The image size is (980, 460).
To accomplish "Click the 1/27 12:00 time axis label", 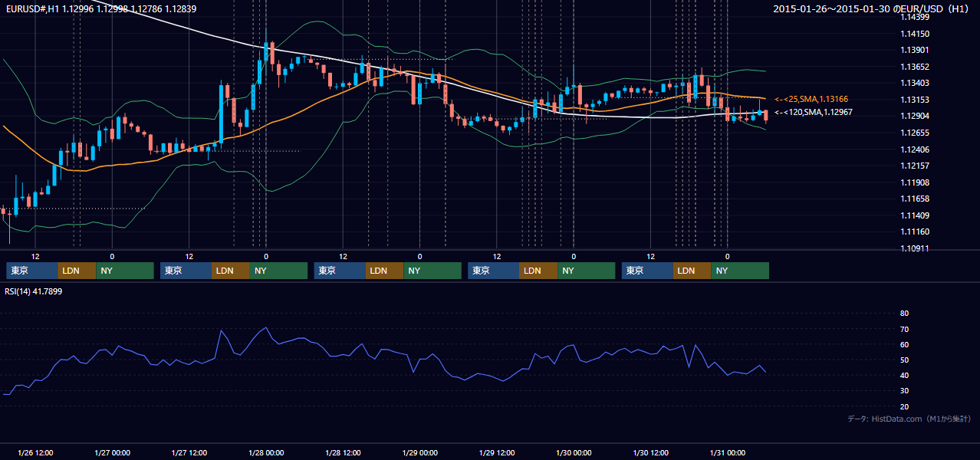I will click(189, 453).
